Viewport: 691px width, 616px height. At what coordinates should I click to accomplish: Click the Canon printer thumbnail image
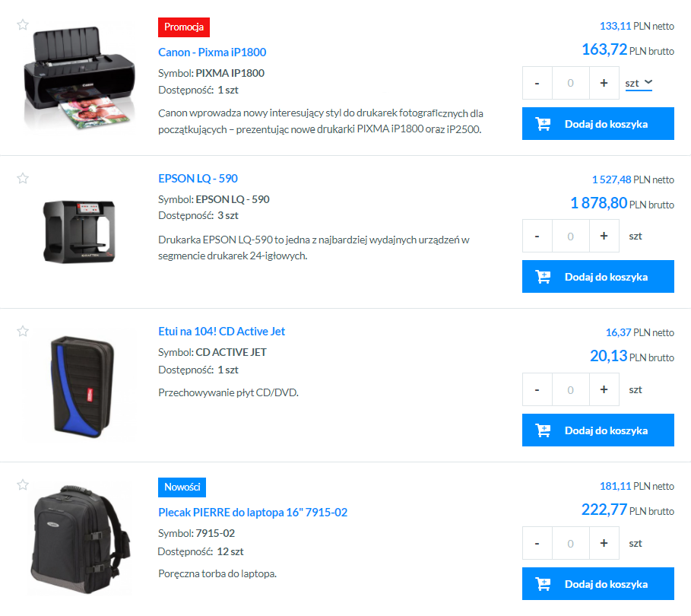tap(79, 77)
